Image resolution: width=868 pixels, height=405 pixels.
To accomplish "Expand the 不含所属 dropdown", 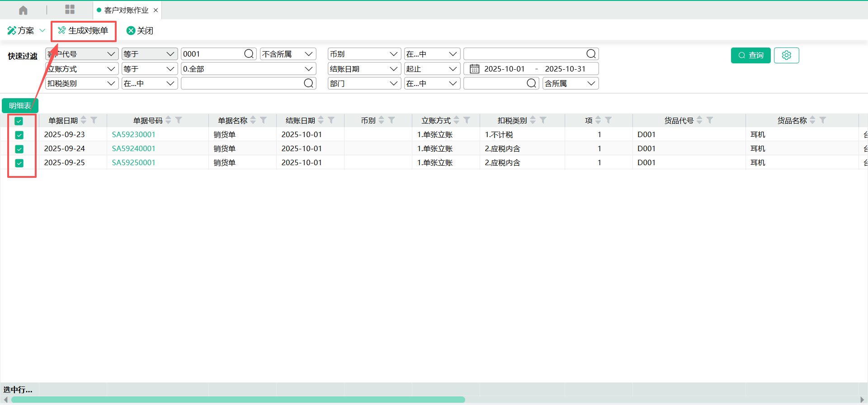I will click(308, 54).
